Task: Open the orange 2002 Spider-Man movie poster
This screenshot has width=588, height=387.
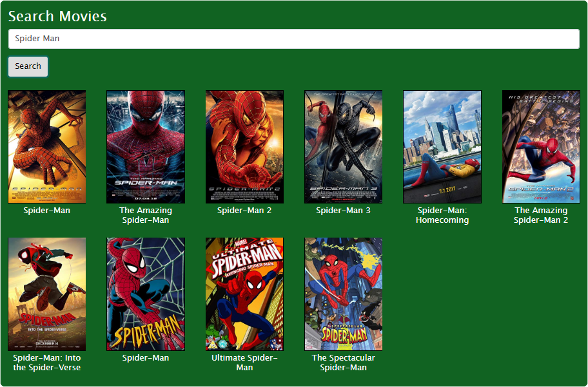Action: tap(47, 147)
